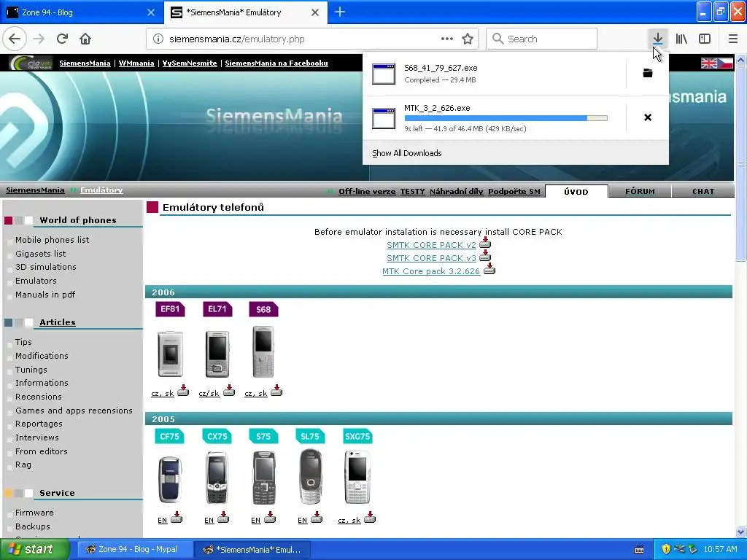Open the browser hamburger menu

(732, 39)
